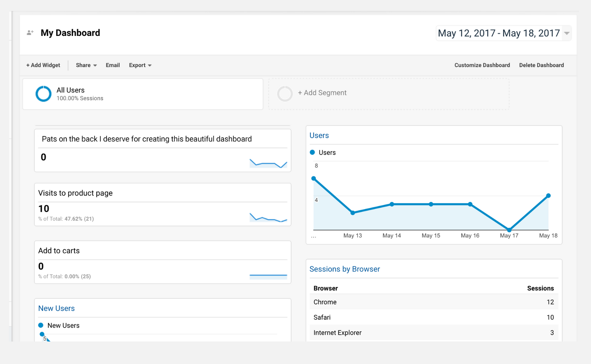
Task: Open the Share dropdown menu
Action: pyautogui.click(x=86, y=65)
